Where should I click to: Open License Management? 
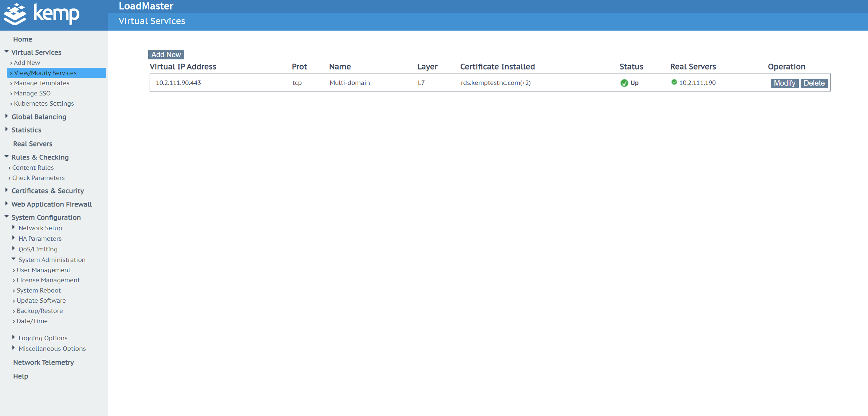tap(48, 280)
